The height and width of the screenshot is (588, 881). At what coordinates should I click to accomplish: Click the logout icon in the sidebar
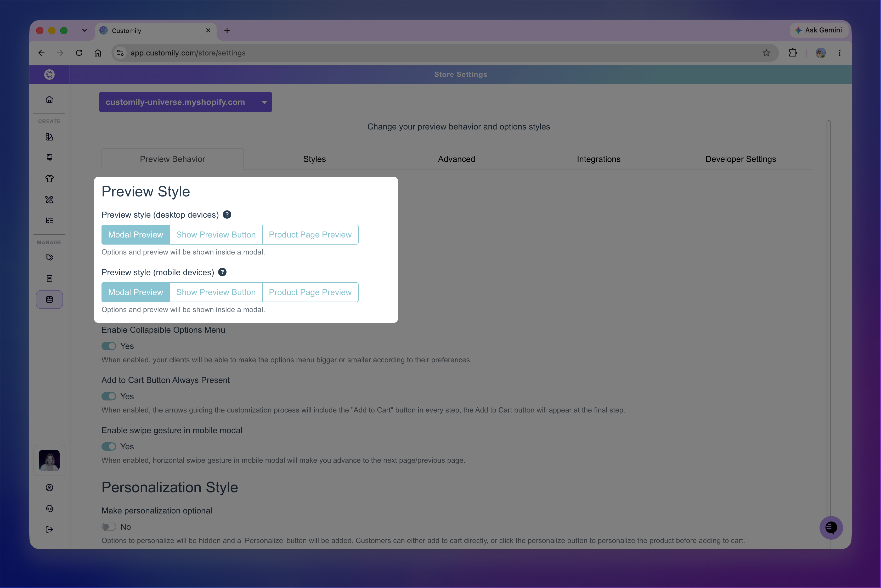point(49,529)
